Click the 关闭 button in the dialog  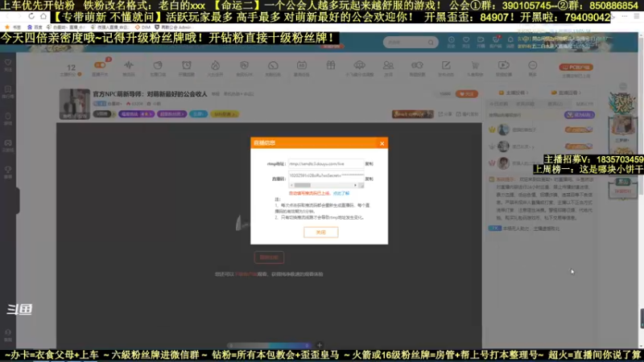tap(320, 232)
